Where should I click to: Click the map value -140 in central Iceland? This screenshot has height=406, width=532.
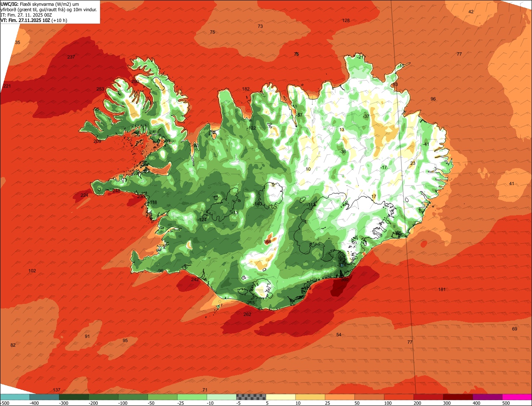258,203
